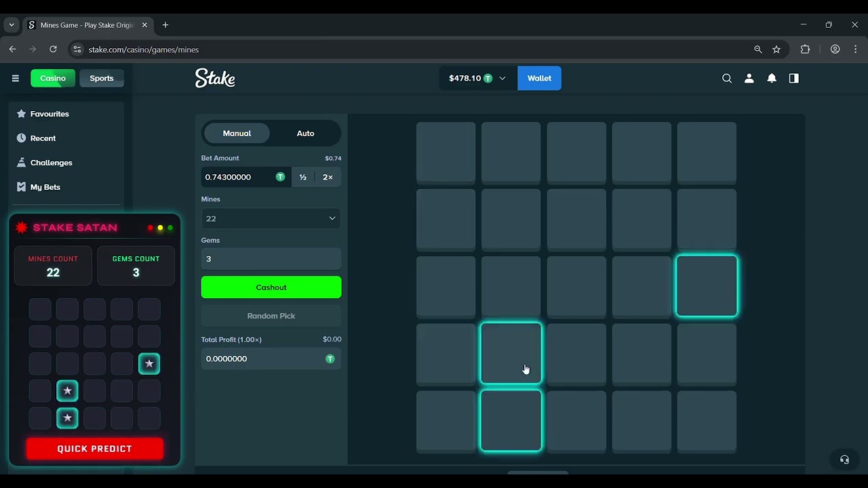The image size is (868, 488).
Task: View notifications bell
Action: [x=772, y=78]
